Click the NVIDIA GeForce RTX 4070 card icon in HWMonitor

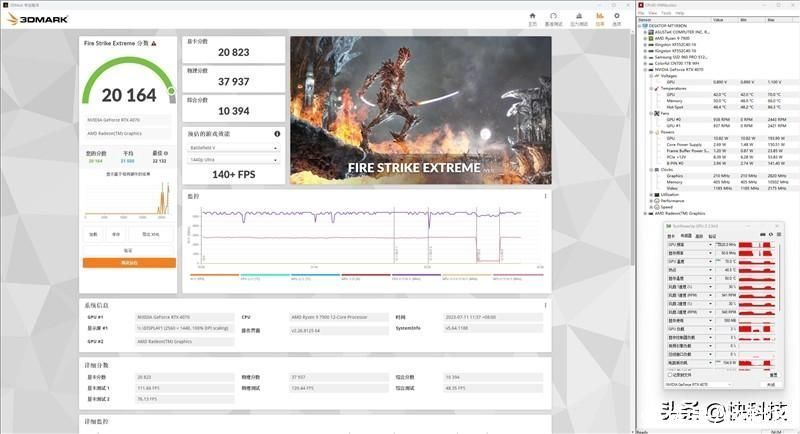click(651, 69)
